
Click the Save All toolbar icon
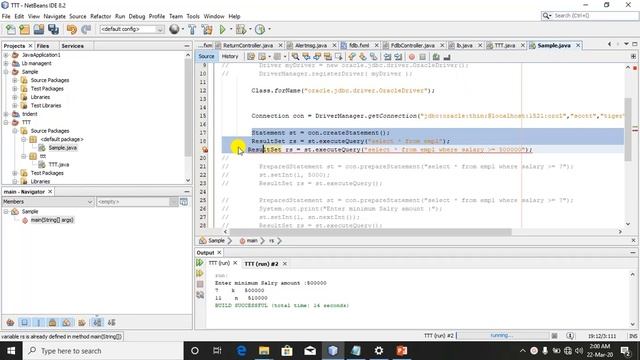pos(53,29)
